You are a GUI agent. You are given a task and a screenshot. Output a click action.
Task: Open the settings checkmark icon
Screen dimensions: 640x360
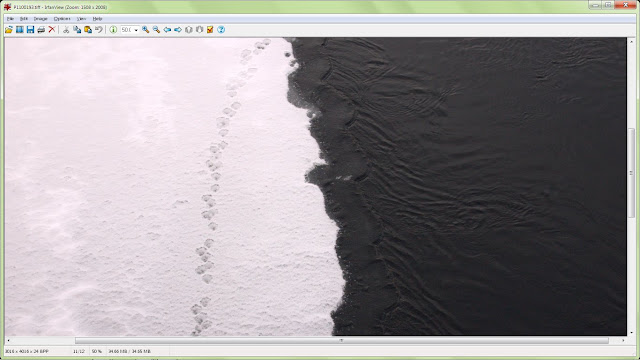[210, 30]
